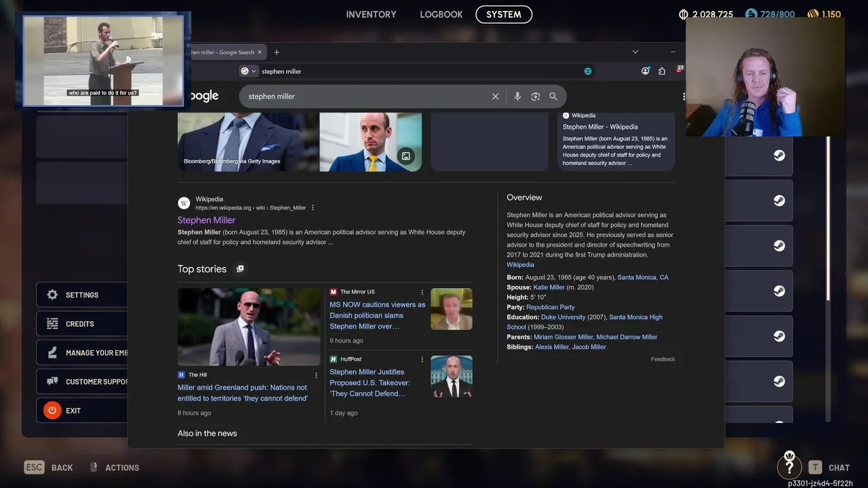
Task: Open the Michael Darrow Miller link
Action: click(x=627, y=337)
